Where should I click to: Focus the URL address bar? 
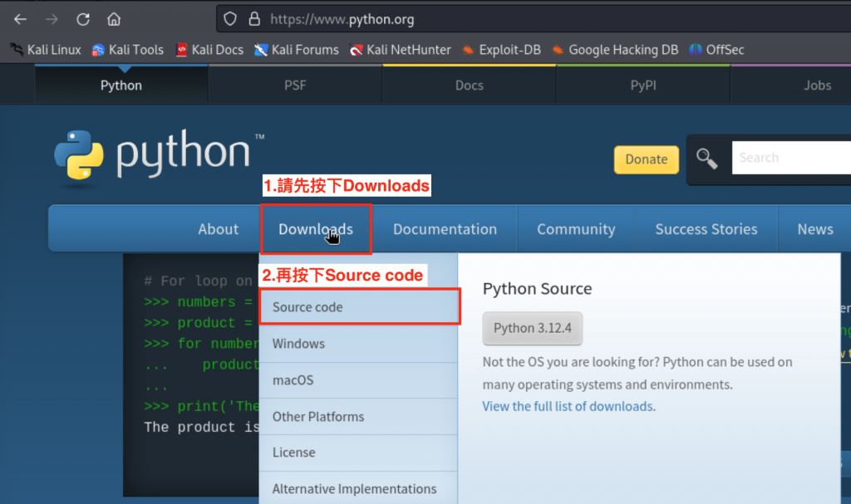click(x=534, y=20)
